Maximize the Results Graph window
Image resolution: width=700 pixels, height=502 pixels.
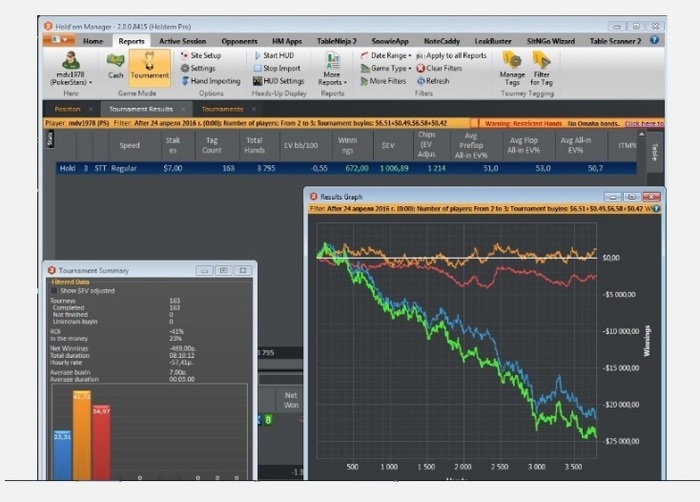click(x=632, y=197)
